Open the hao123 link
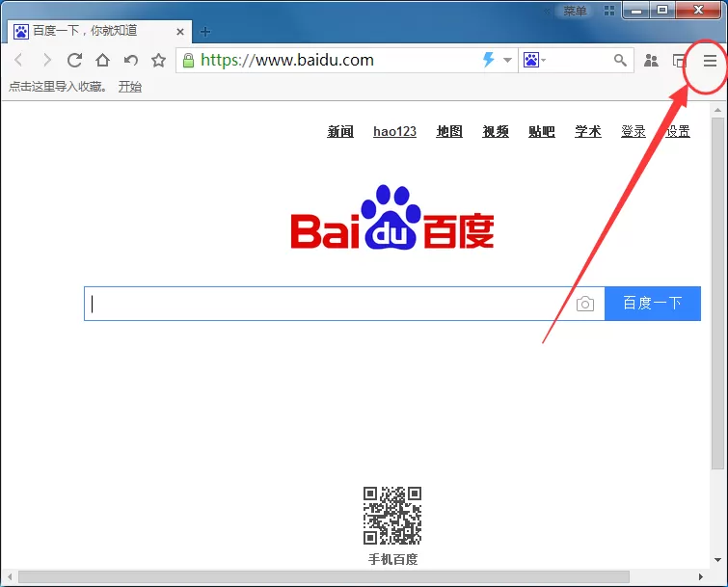Screen dimensions: 728x587 394,131
